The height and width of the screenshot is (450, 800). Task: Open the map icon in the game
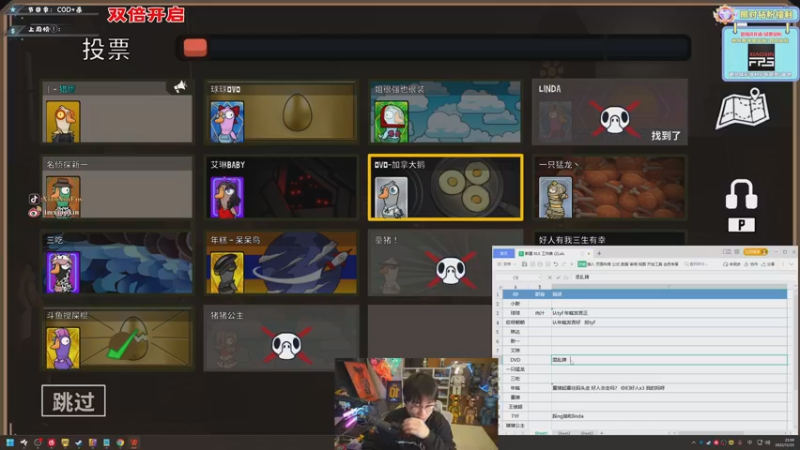[x=743, y=110]
